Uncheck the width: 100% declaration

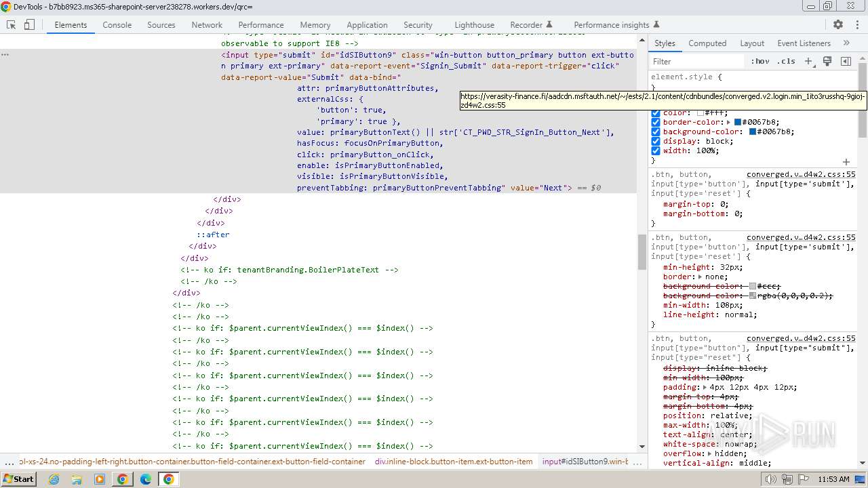tap(656, 150)
